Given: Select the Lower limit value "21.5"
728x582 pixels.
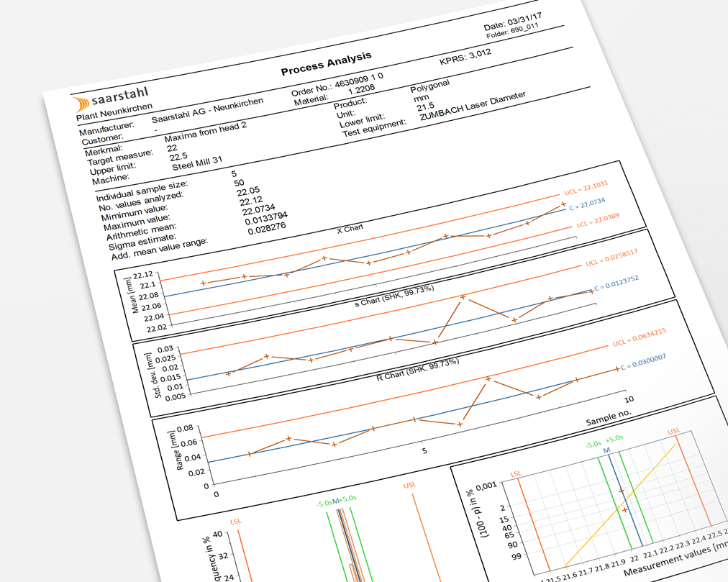Looking at the screenshot, I should pos(426,106).
